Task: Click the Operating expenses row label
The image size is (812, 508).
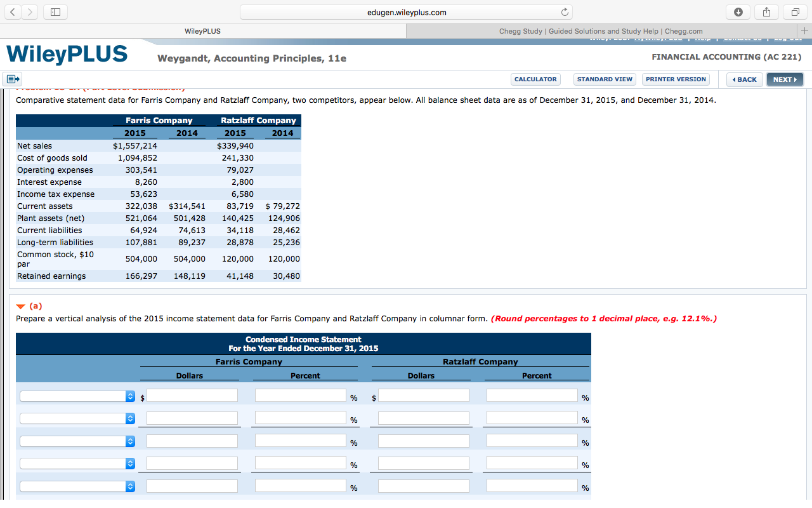Action: point(55,170)
